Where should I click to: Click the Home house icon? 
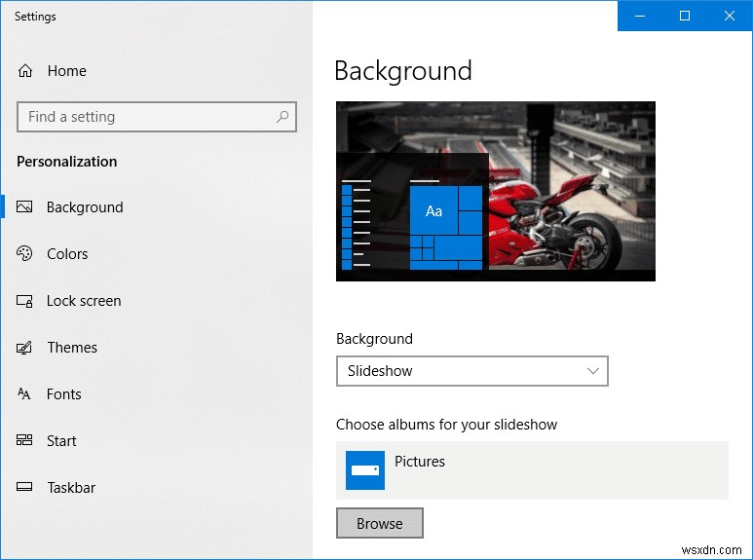[25, 71]
